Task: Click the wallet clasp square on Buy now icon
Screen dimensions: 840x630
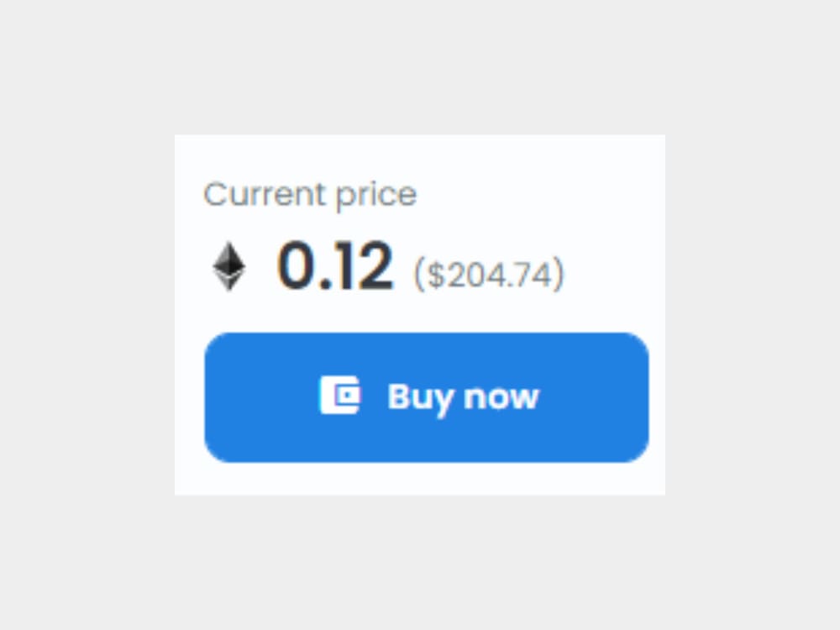Action: (x=349, y=396)
